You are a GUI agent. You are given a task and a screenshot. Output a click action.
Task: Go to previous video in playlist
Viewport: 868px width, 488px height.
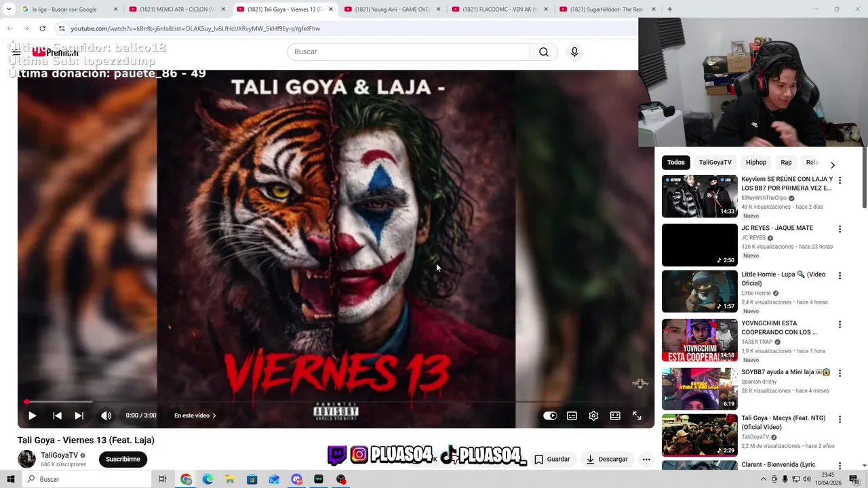pos(57,415)
